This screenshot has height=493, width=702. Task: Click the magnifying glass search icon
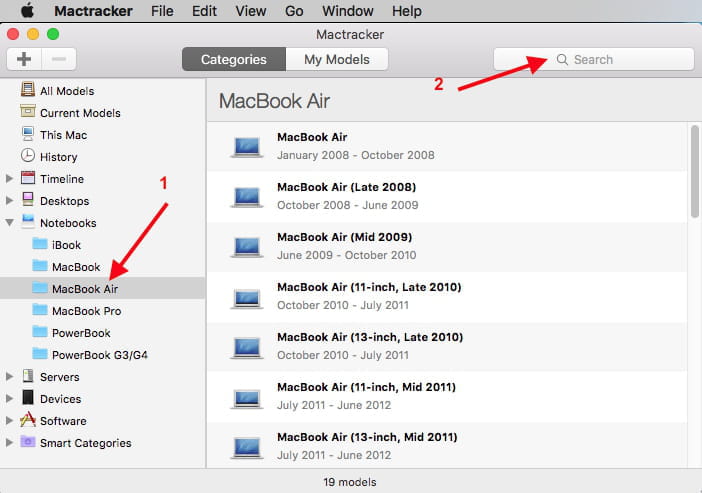tap(562, 60)
